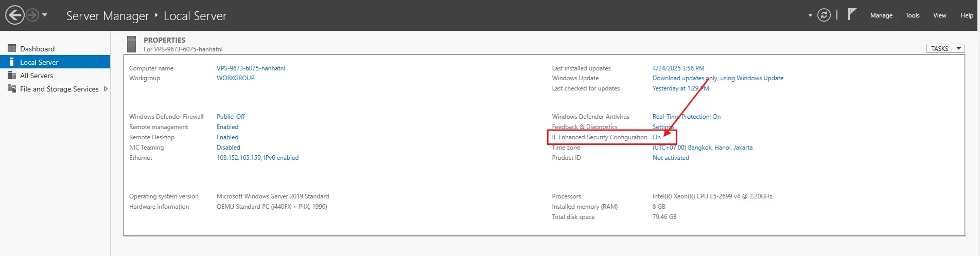Open the View menu
This screenshot has width=980, height=256.
(940, 15)
